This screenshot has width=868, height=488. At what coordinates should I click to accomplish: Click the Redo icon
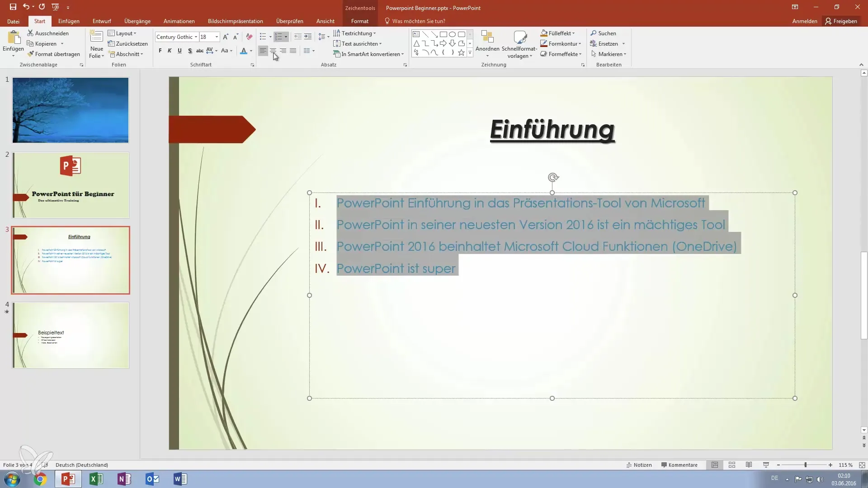(42, 7)
